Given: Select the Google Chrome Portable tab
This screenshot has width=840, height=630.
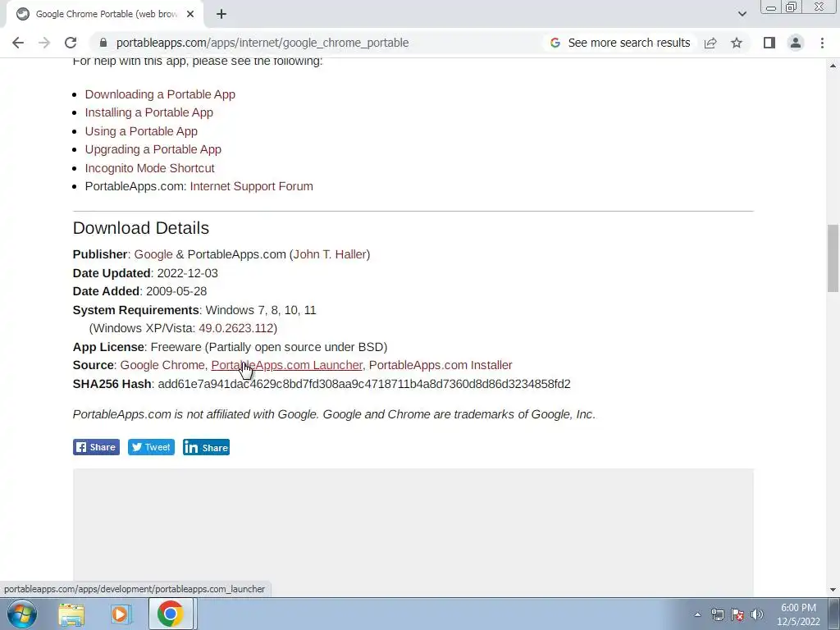Looking at the screenshot, I should coord(105,15).
